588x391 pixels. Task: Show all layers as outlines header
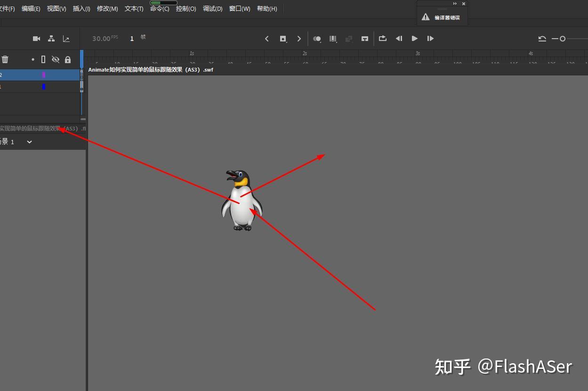pos(43,59)
